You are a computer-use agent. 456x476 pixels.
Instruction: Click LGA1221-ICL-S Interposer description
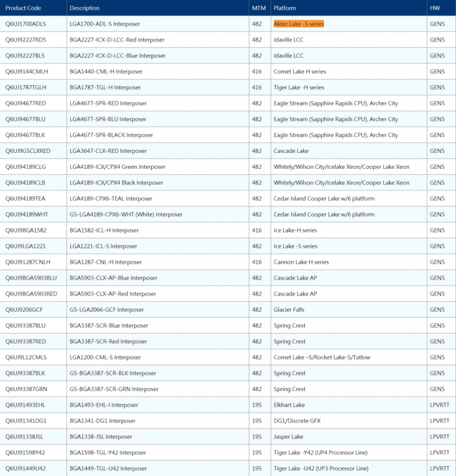(x=104, y=246)
